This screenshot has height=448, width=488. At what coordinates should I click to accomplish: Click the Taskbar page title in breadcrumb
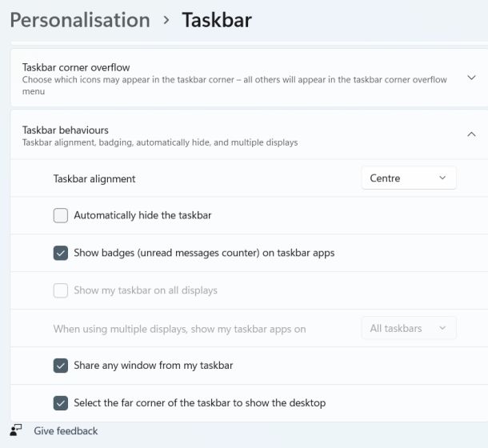[217, 20]
